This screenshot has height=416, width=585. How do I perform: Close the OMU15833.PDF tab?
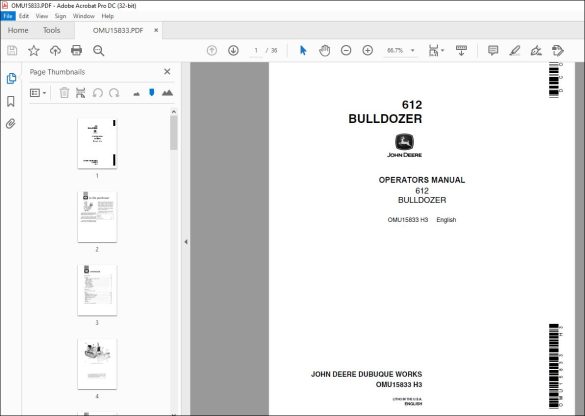click(x=156, y=30)
